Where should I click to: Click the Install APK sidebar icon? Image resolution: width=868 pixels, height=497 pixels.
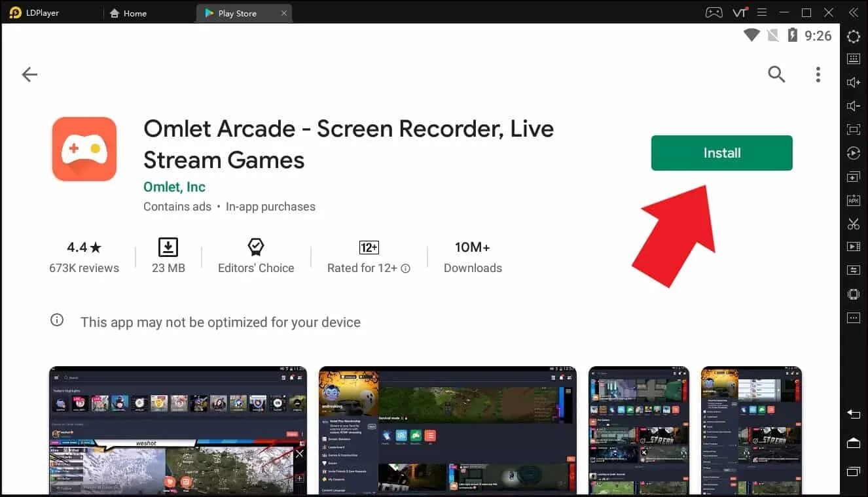coord(854,200)
